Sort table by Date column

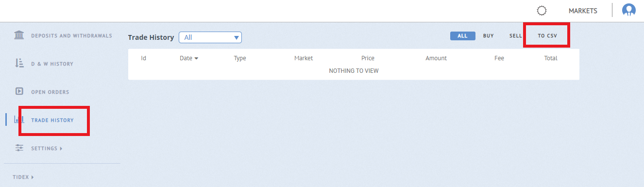[x=189, y=58]
